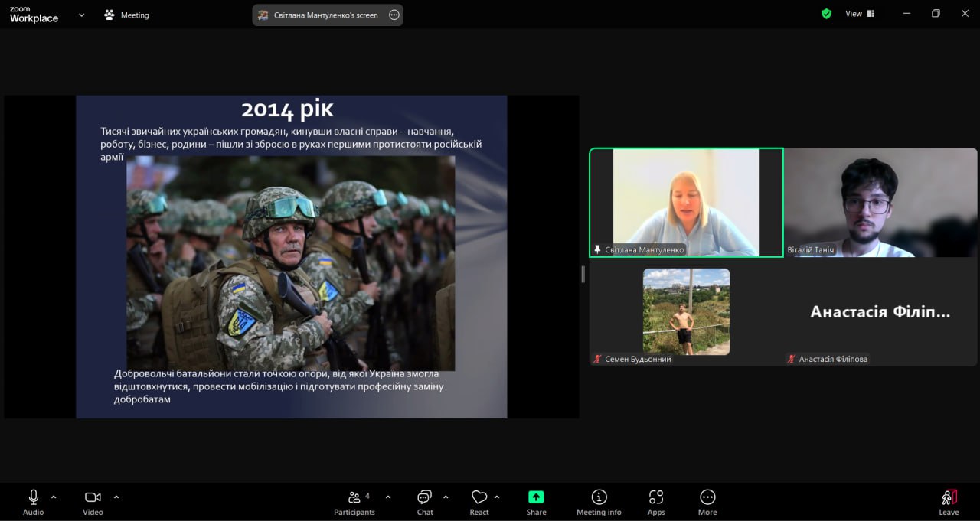This screenshot has height=521, width=980.
Task: Expand the arrow next to Participants
Action: click(388, 497)
